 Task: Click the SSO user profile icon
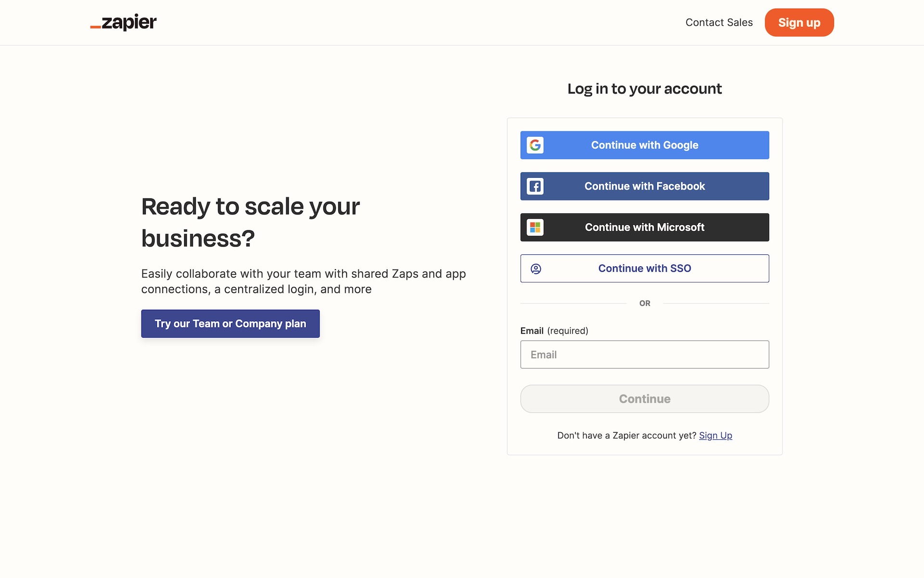[536, 268]
